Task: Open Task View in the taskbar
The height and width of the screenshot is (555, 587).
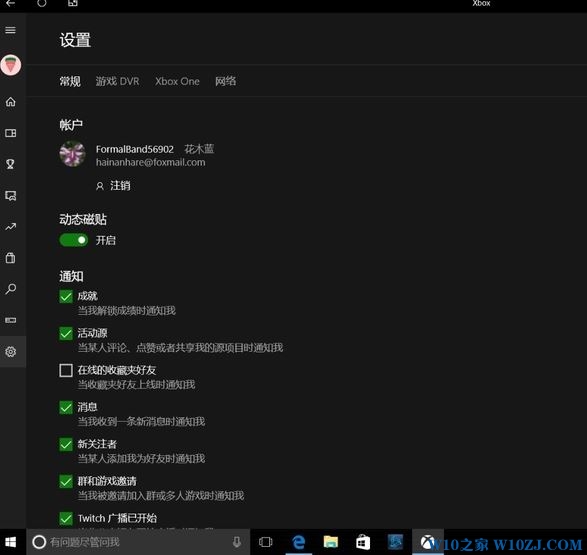Action: [x=265, y=542]
